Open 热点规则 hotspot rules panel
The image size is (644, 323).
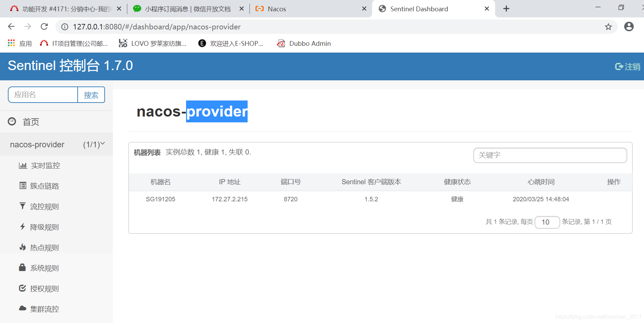44,247
